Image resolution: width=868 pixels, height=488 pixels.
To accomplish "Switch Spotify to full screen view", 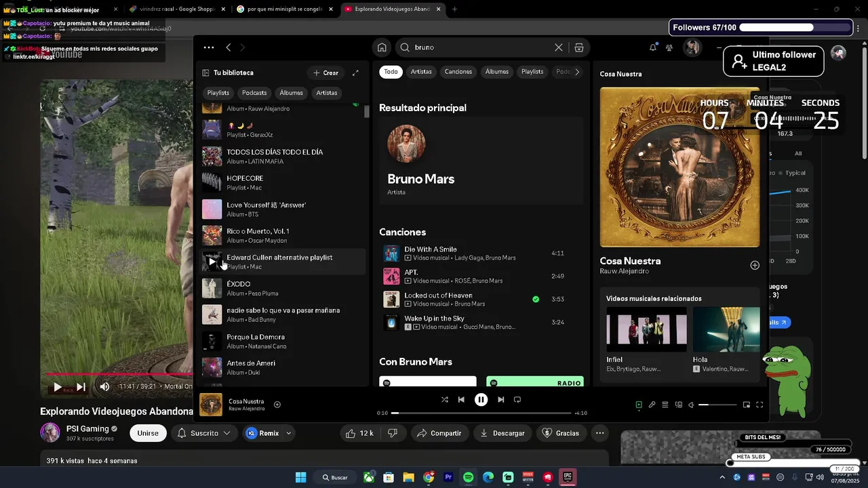I will tap(759, 405).
